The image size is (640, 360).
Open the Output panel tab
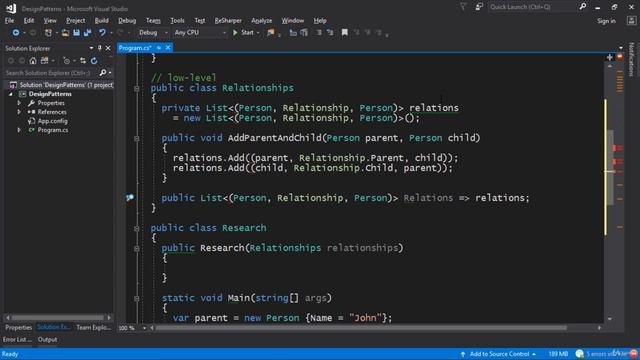47,340
